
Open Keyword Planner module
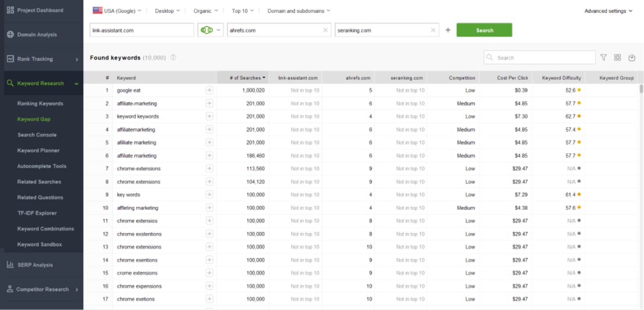38,150
